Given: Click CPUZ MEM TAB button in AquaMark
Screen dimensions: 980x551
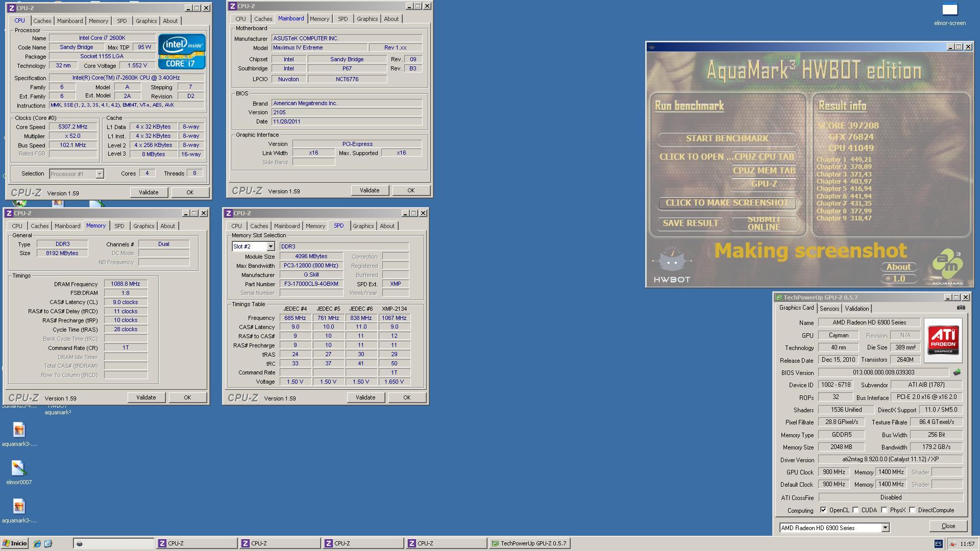Looking at the screenshot, I should [x=764, y=170].
